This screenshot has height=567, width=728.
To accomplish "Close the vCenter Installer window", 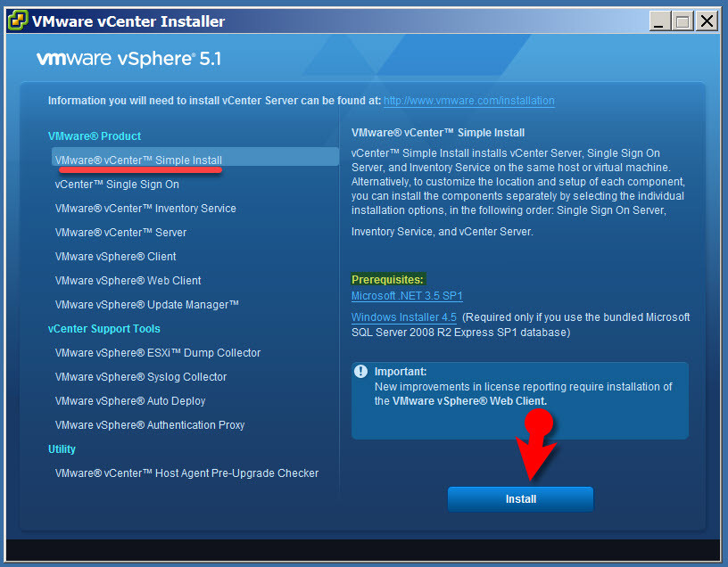I will click(707, 21).
